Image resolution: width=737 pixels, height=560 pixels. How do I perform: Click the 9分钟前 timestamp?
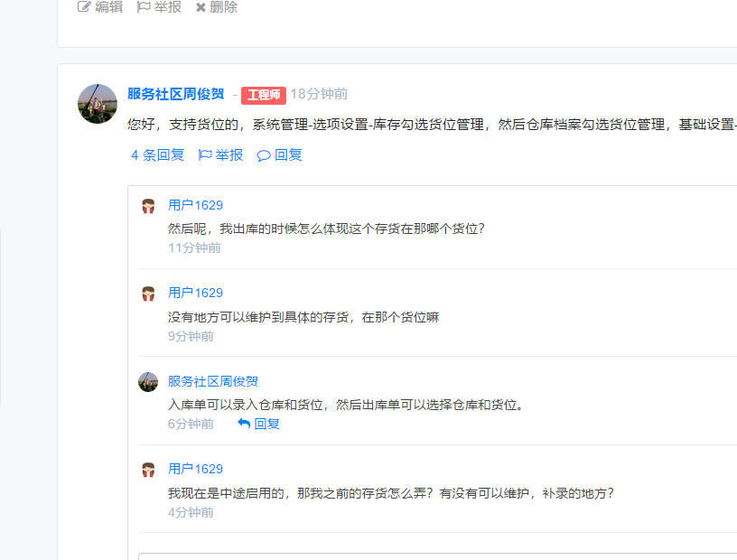point(191,336)
